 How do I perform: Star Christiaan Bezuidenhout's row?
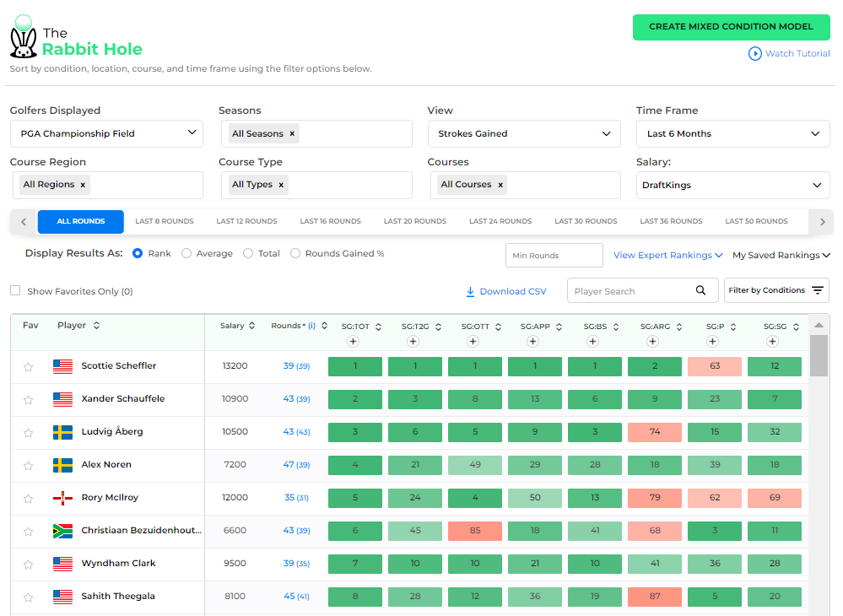pyautogui.click(x=29, y=532)
